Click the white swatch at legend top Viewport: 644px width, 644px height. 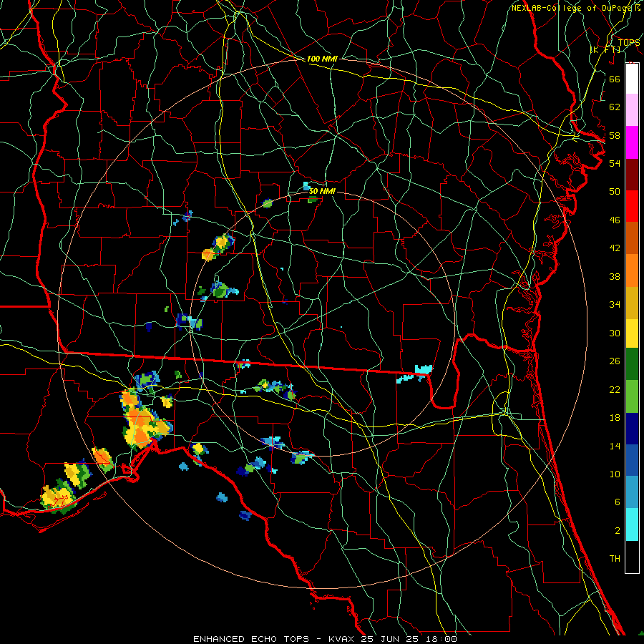click(632, 79)
